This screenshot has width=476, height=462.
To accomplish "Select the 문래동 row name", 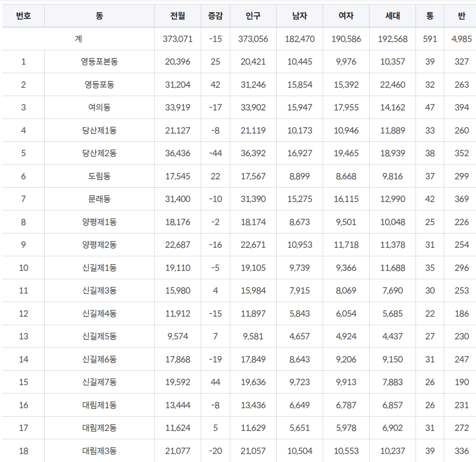I will coord(99,199).
